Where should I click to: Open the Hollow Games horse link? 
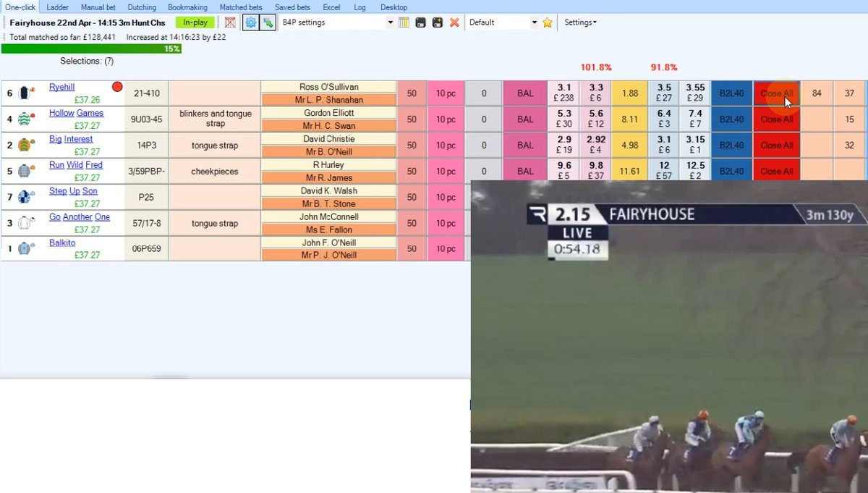[x=76, y=113]
